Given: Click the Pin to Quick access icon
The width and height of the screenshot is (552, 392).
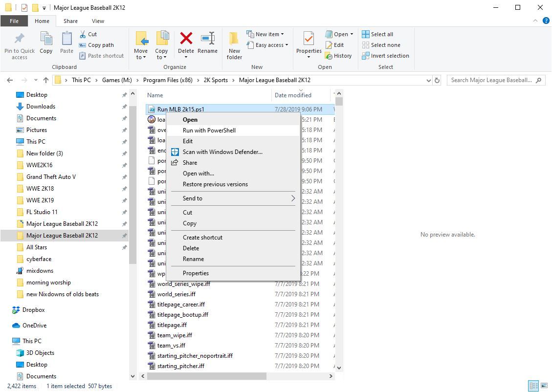Looking at the screenshot, I should coord(20,39).
